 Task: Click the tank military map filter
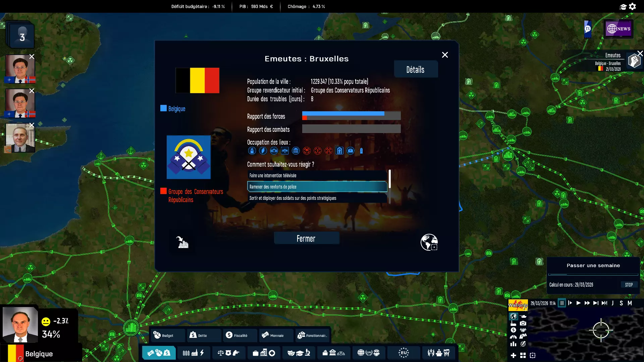pos(523,316)
